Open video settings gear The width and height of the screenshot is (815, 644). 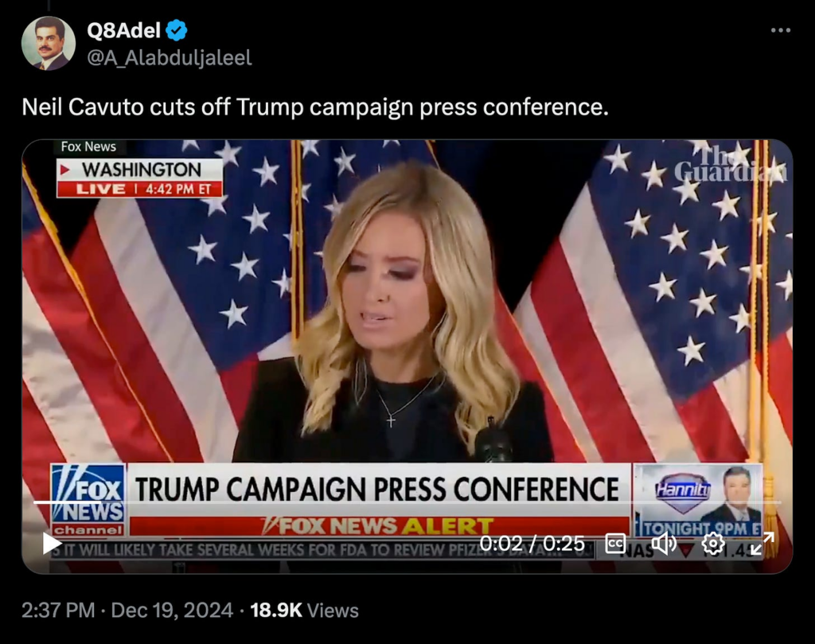click(x=713, y=544)
